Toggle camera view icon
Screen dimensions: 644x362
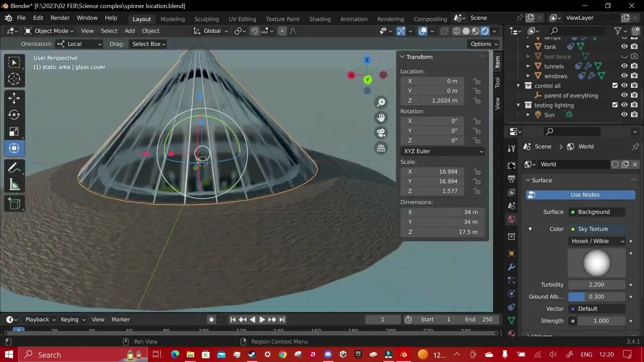pos(381,133)
